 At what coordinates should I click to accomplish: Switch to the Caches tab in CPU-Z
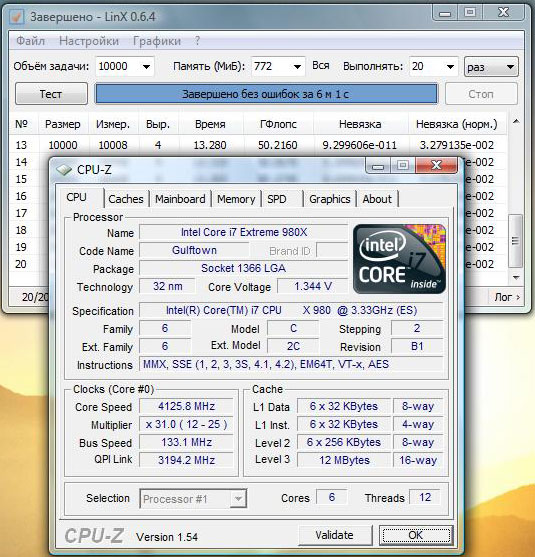(x=126, y=199)
